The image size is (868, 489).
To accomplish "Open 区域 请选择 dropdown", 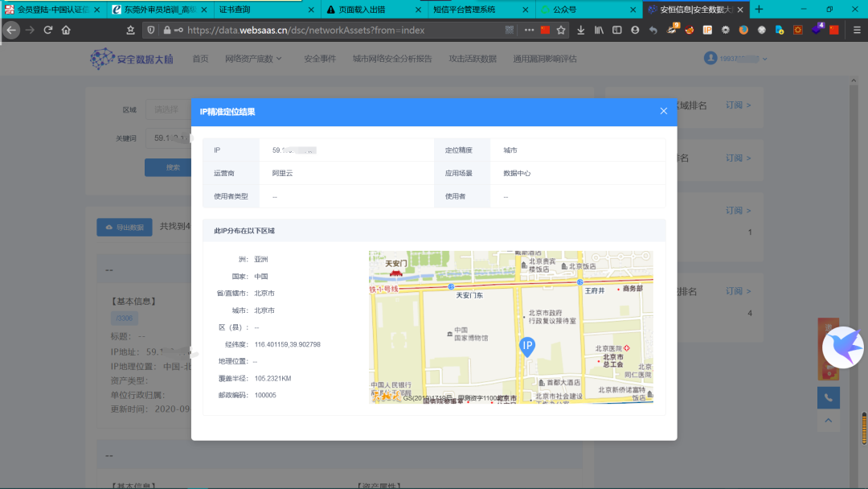I will [169, 109].
